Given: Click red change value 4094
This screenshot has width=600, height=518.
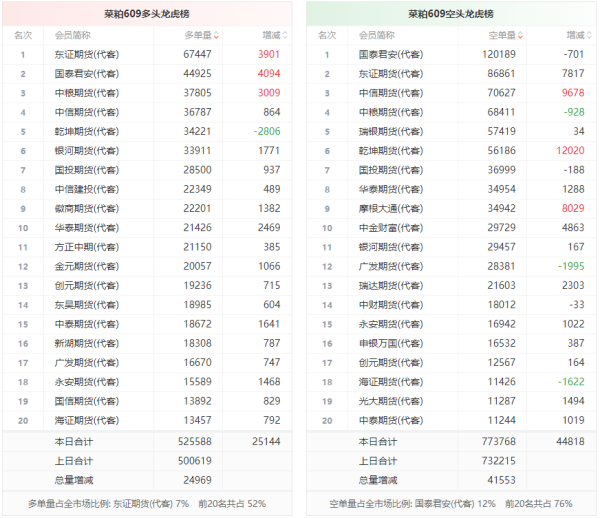Looking at the screenshot, I should pos(269,73).
